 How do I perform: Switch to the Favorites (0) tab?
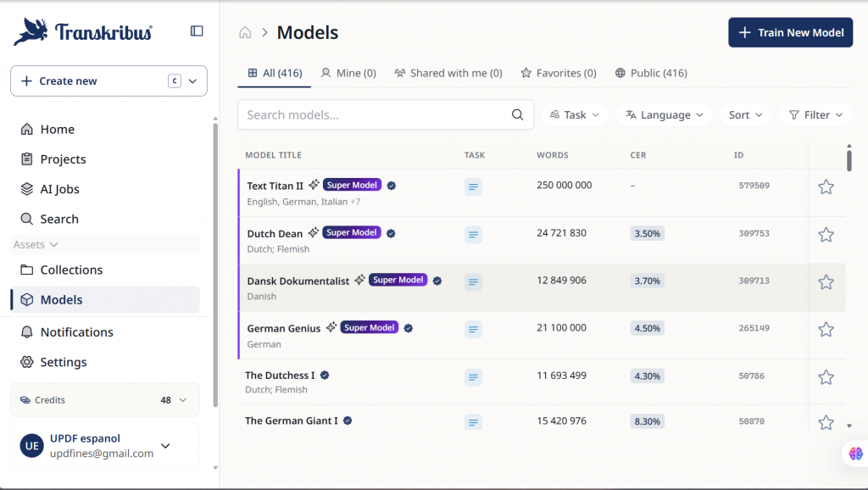pos(559,73)
